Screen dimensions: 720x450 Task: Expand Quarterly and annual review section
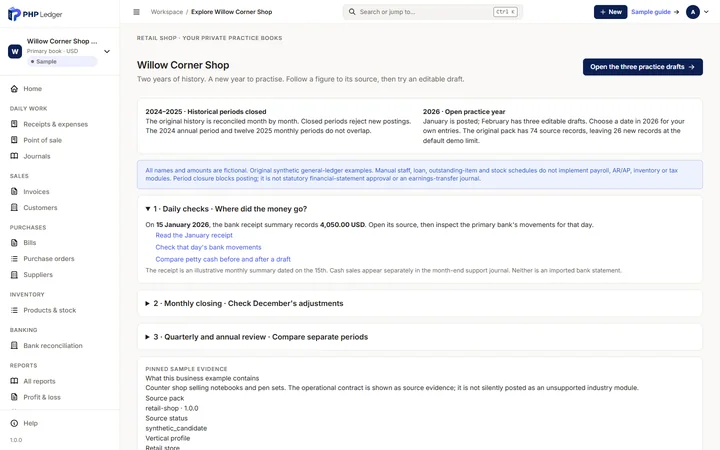point(257,337)
